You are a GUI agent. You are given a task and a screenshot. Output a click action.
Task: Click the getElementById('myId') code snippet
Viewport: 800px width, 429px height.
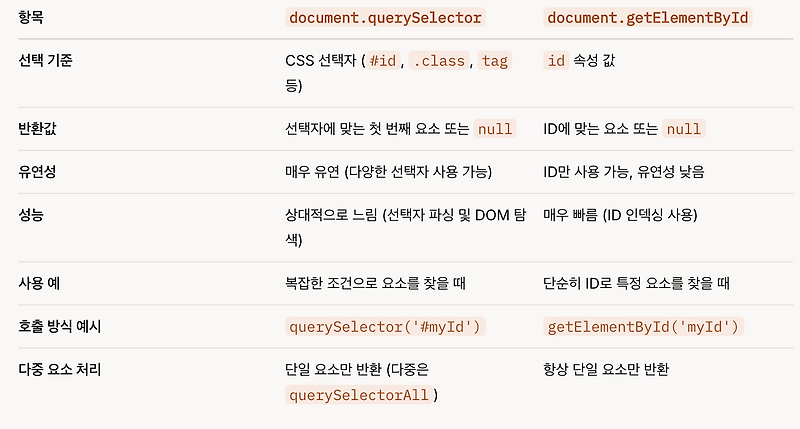coord(643,326)
